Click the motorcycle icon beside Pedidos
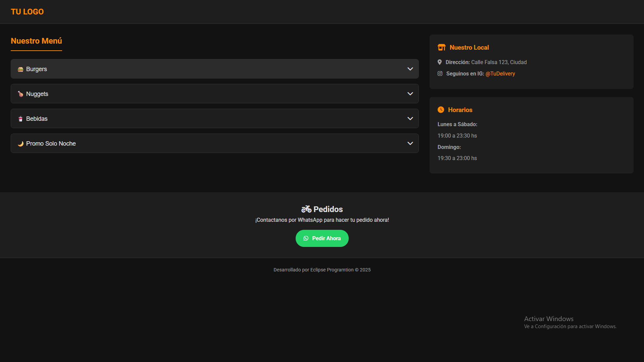 point(306,209)
